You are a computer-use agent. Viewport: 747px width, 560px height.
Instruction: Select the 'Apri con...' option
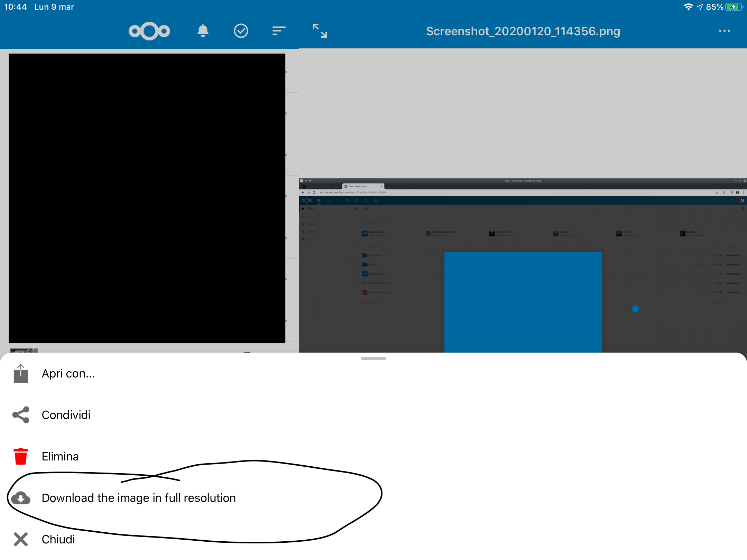tap(373, 373)
